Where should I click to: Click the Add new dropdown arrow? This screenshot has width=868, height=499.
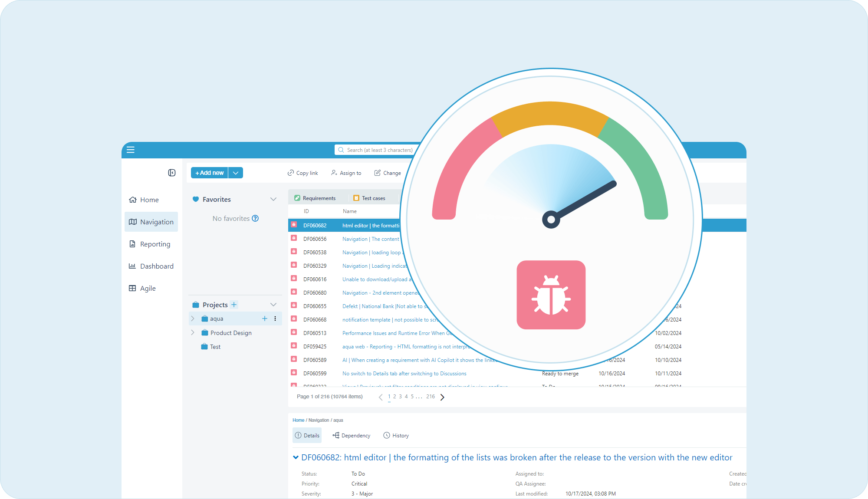(236, 173)
